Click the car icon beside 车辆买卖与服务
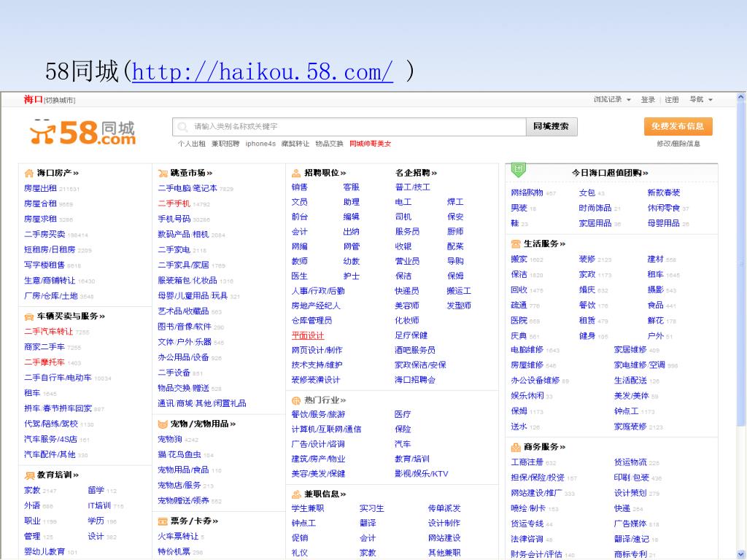The height and width of the screenshot is (560, 747). 29,316
